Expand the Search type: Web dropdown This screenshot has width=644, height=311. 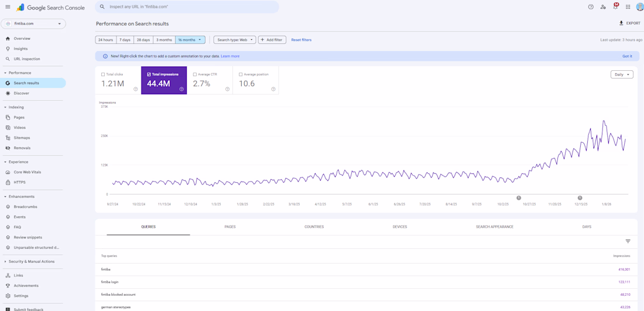coord(235,40)
